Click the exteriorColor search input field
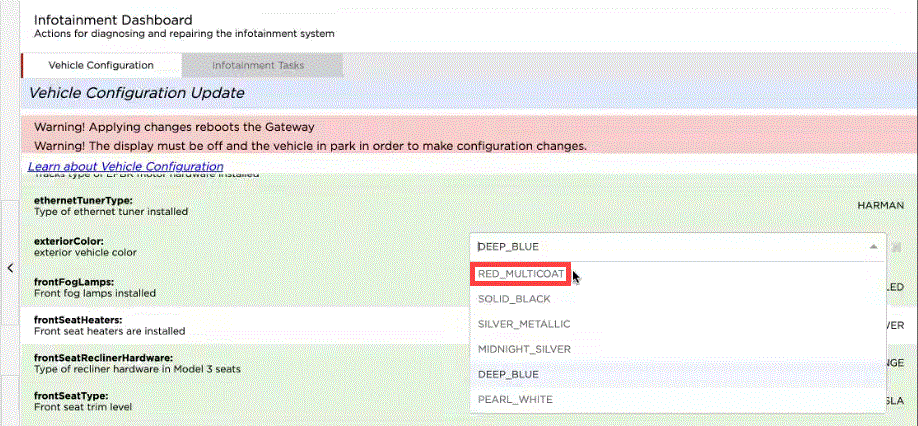This screenshot has width=918, height=426. point(660,246)
